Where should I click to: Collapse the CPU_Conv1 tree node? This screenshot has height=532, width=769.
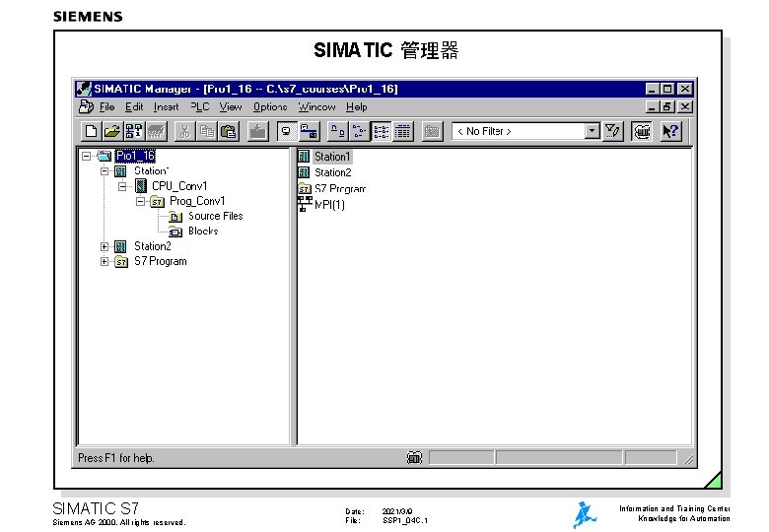tap(122, 186)
